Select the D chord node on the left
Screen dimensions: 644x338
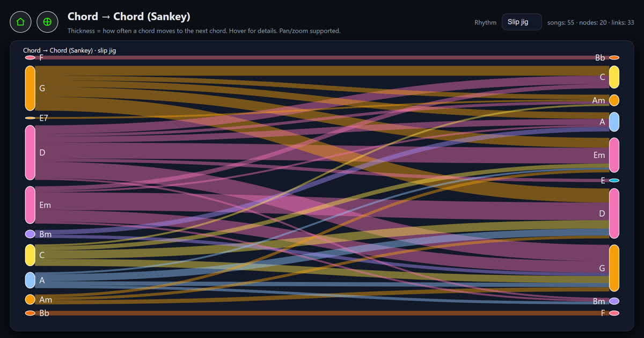pyautogui.click(x=30, y=152)
